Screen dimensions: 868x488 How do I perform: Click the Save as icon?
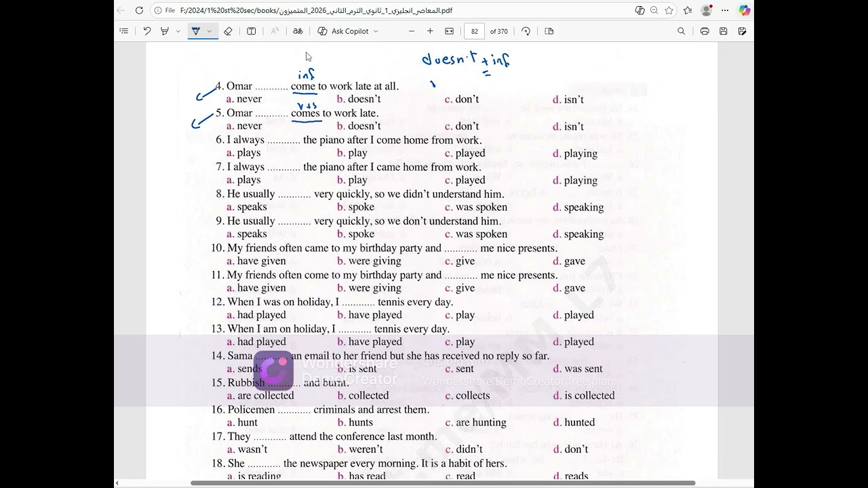[742, 31]
